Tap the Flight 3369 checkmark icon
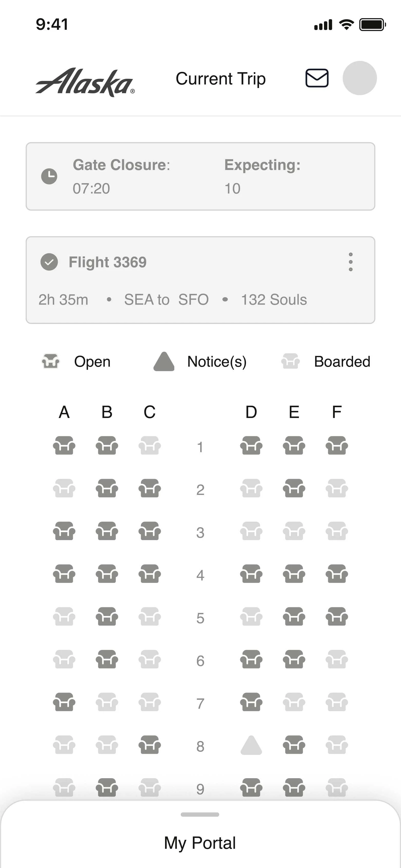Screen dimensions: 401x868 (49, 262)
